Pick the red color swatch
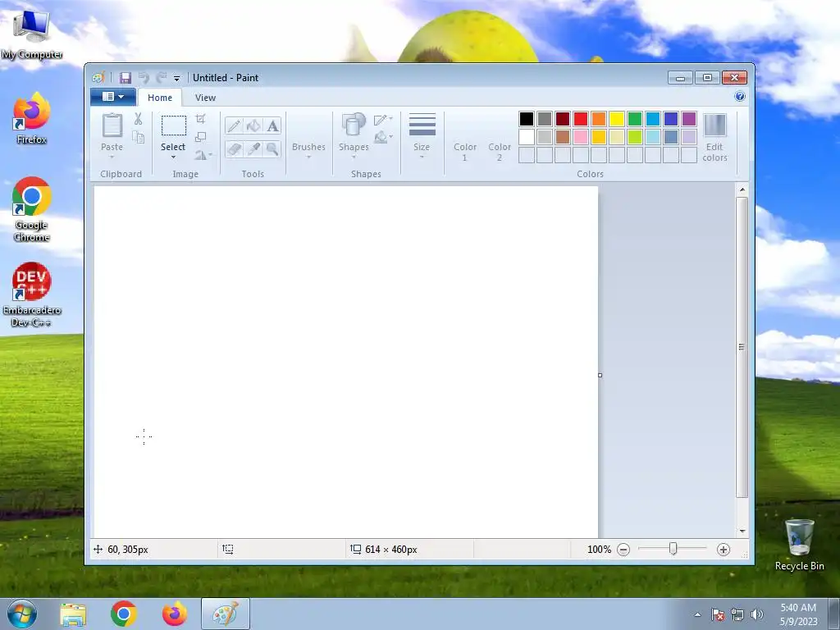 (x=581, y=119)
